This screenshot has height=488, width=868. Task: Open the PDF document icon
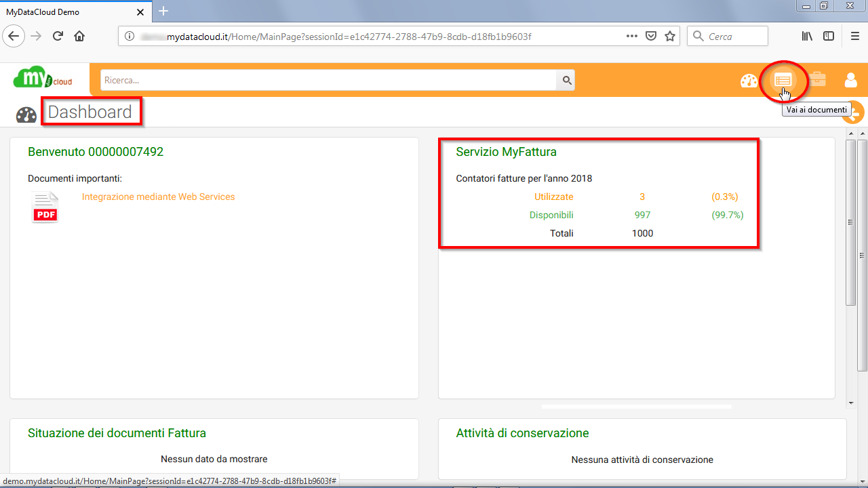click(45, 207)
